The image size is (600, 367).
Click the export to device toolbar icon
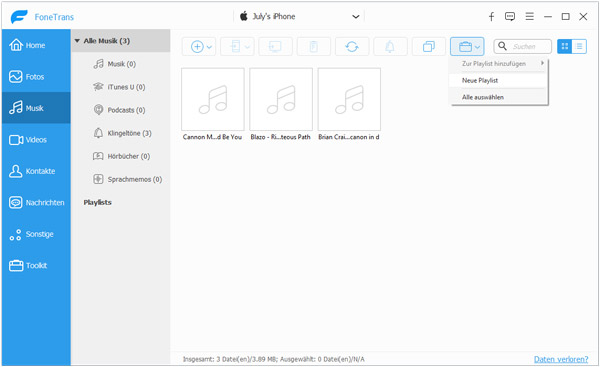pyautogui.click(x=235, y=47)
